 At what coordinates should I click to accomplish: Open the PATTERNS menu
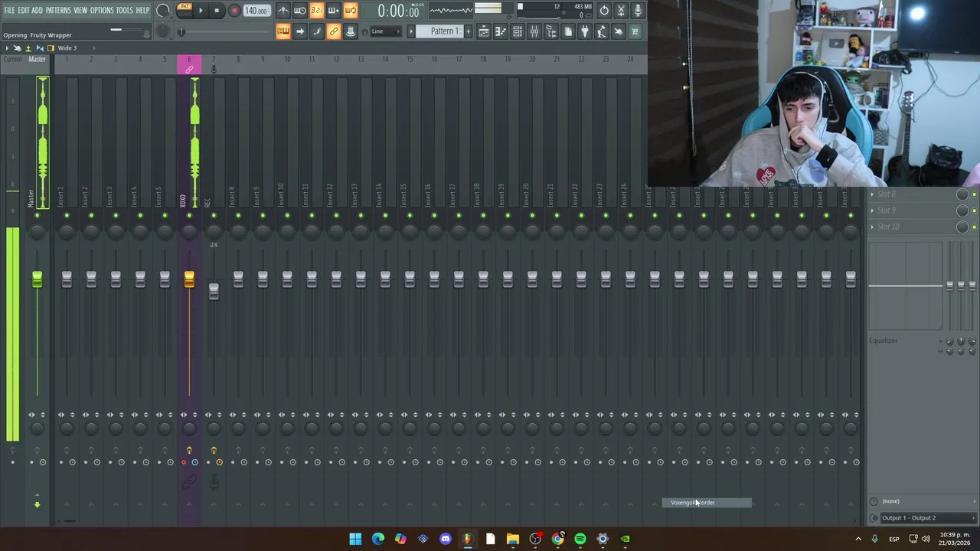pos(58,11)
